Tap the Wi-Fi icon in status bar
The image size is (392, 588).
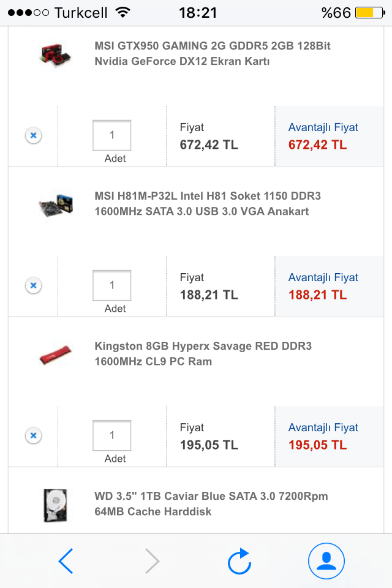click(123, 12)
